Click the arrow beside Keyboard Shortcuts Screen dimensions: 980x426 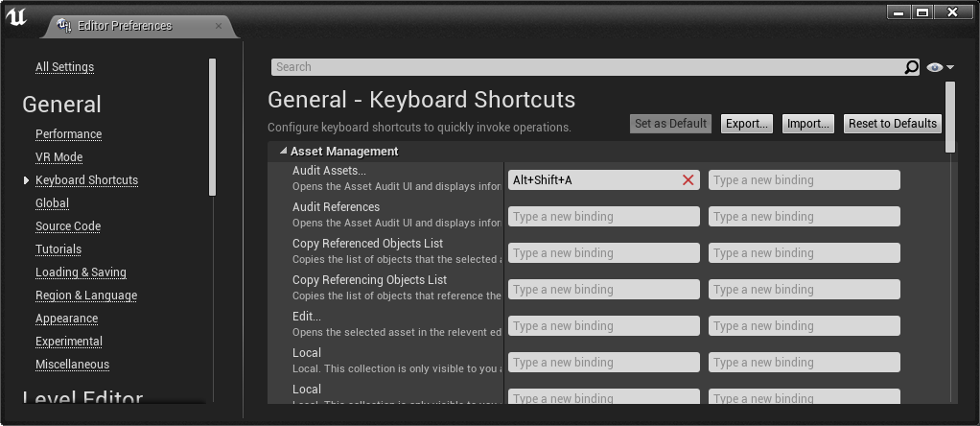coord(27,180)
